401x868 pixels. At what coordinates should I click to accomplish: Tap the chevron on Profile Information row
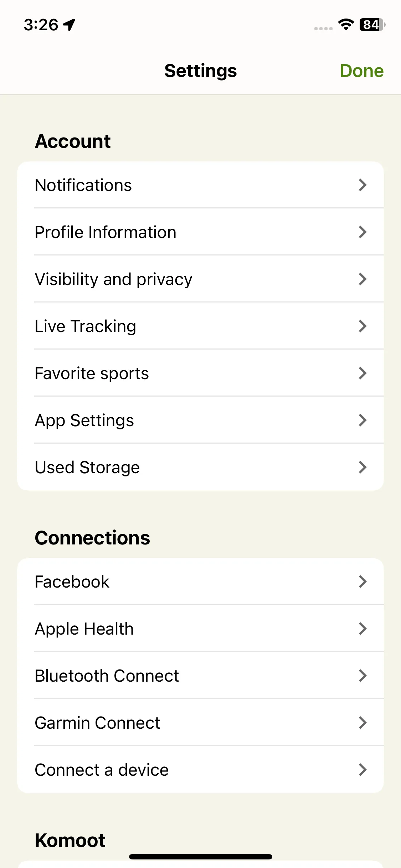[363, 232]
